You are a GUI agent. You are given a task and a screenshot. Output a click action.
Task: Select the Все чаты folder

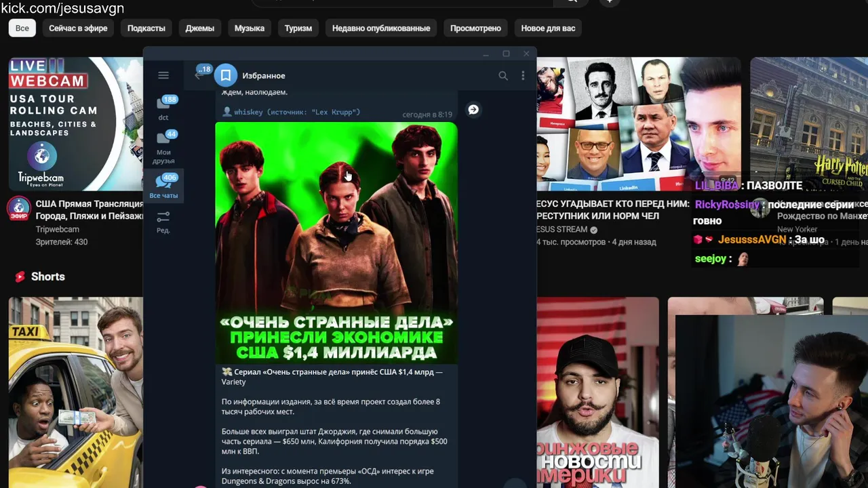click(163, 186)
